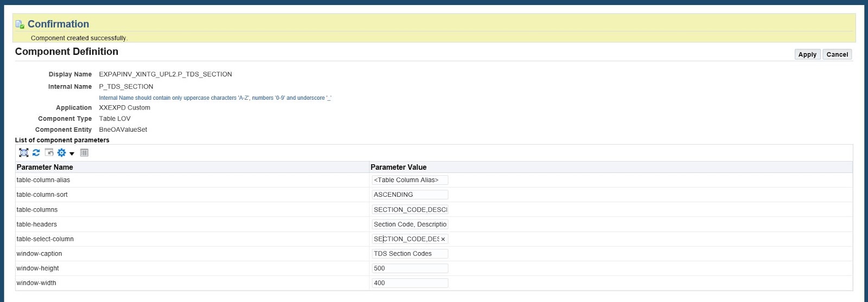Click the Table LOV component type value
This screenshot has height=302, width=868.
coord(115,119)
